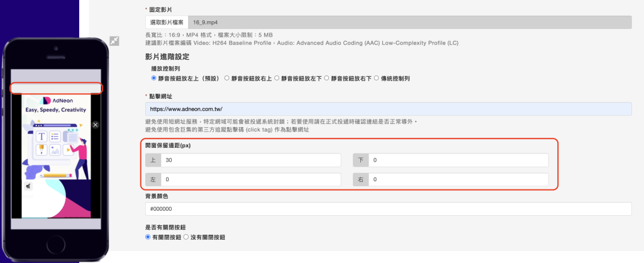Screen dimensions: 644x263
Task: Click the collapse arrows icon beside phone preview
Action: point(114,40)
